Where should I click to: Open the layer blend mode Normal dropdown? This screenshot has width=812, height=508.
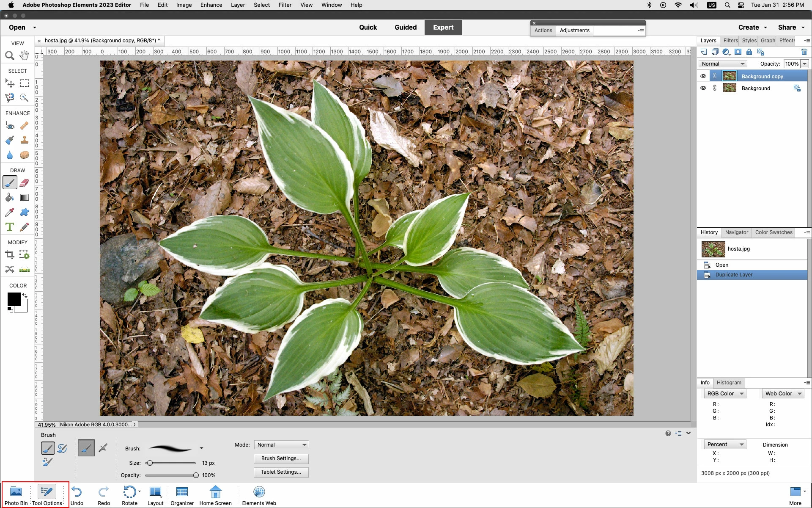723,64
